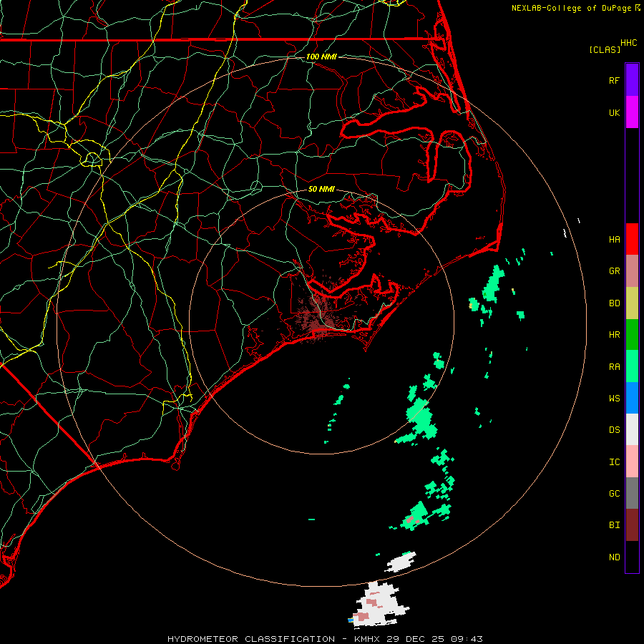Image resolution: width=644 pixels, height=644 pixels.
Task: Click the [CLAS] units label
Action: pos(605,49)
